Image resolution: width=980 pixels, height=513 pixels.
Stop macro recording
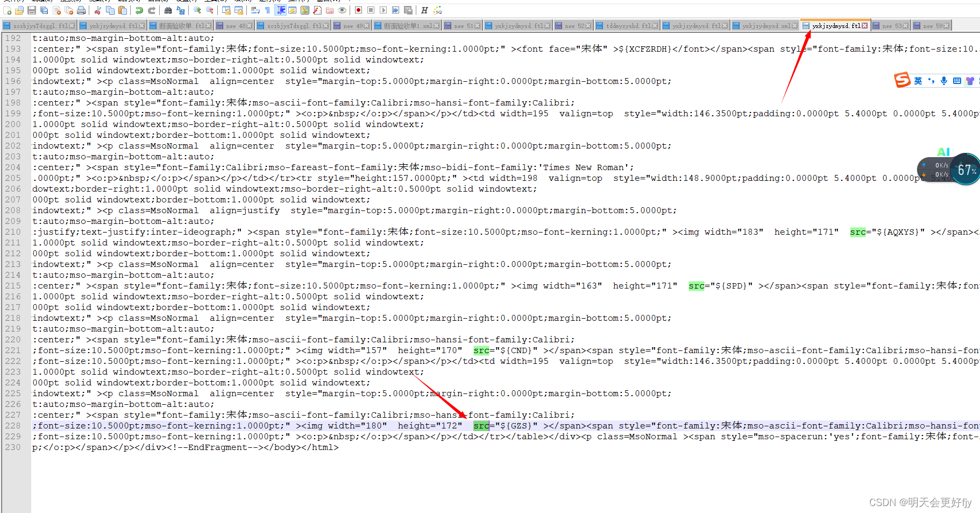(371, 10)
